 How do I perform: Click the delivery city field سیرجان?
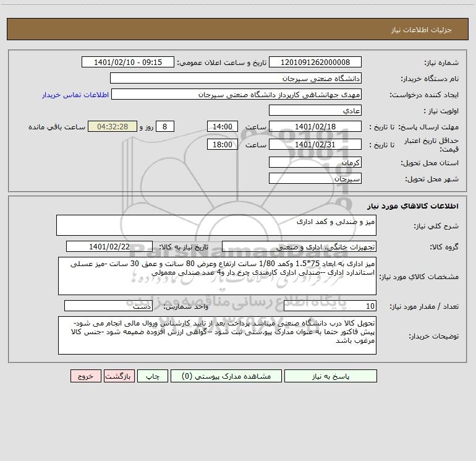click(315, 178)
